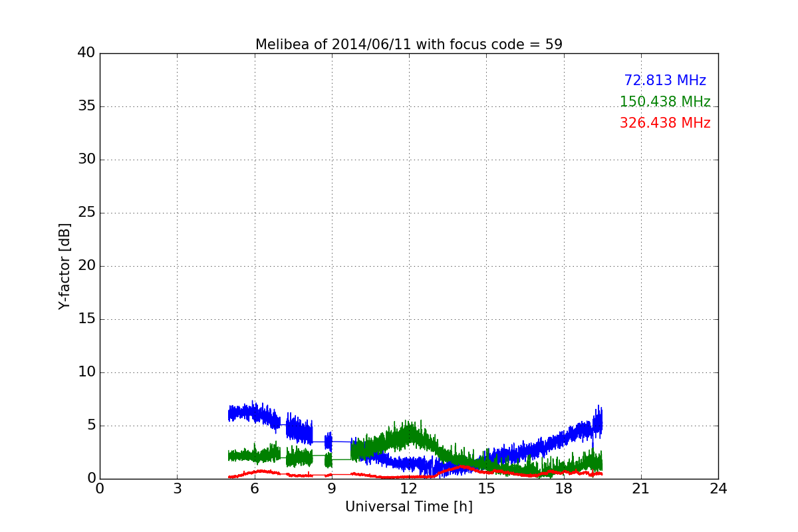Click y-axis tick label '30'

click(86, 160)
